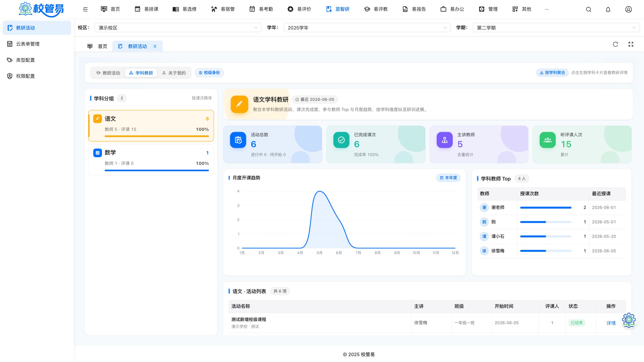Screen dimensions: 644x362
Task: Click the 主讲教师 purple icon
Action: (x=445, y=140)
